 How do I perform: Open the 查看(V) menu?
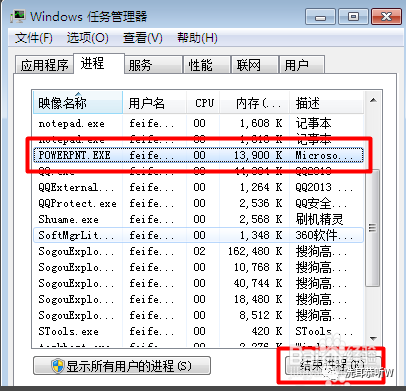pyautogui.click(x=143, y=38)
